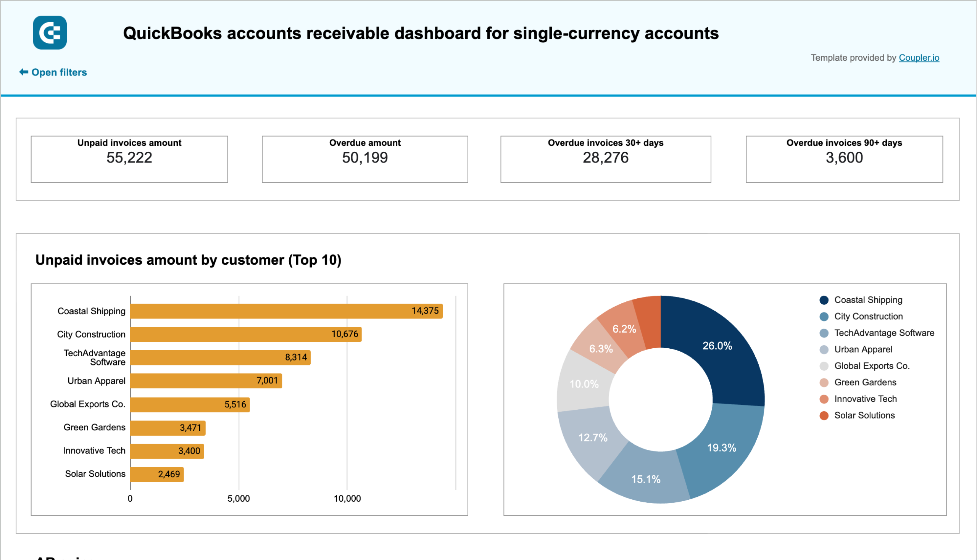Click the Overdue amount card
977x560 pixels.
[x=365, y=159]
